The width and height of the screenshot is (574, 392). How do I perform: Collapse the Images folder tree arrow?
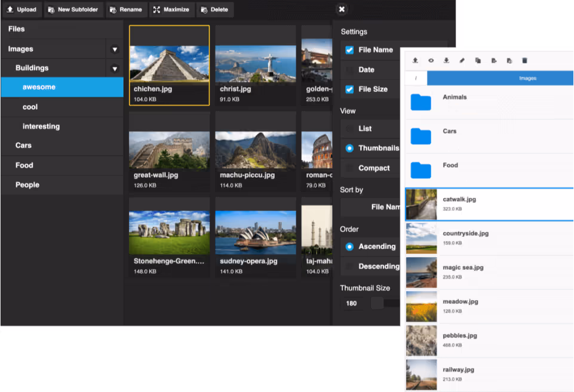click(115, 50)
